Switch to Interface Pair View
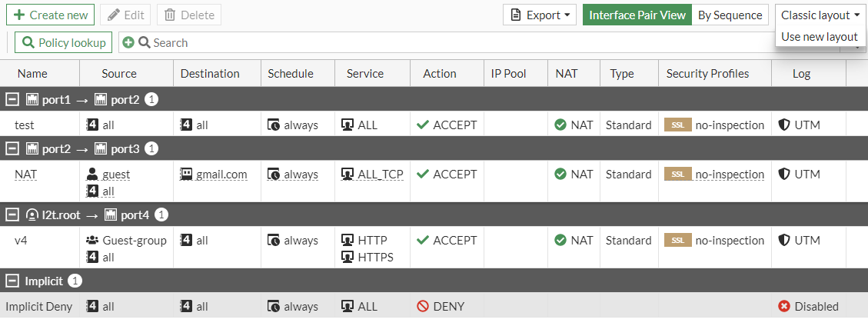Screen dimensions: 868x326 pos(636,15)
